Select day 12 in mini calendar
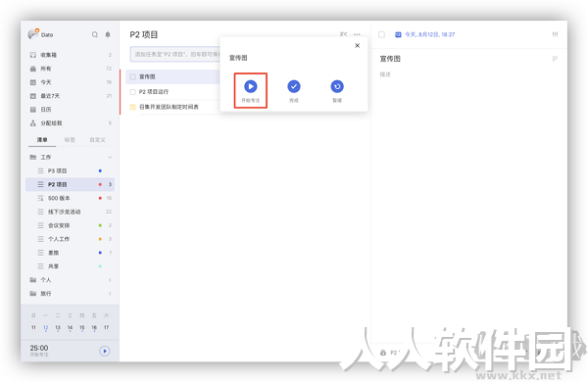Image resolution: width=588 pixels, height=382 pixels. pyautogui.click(x=46, y=328)
